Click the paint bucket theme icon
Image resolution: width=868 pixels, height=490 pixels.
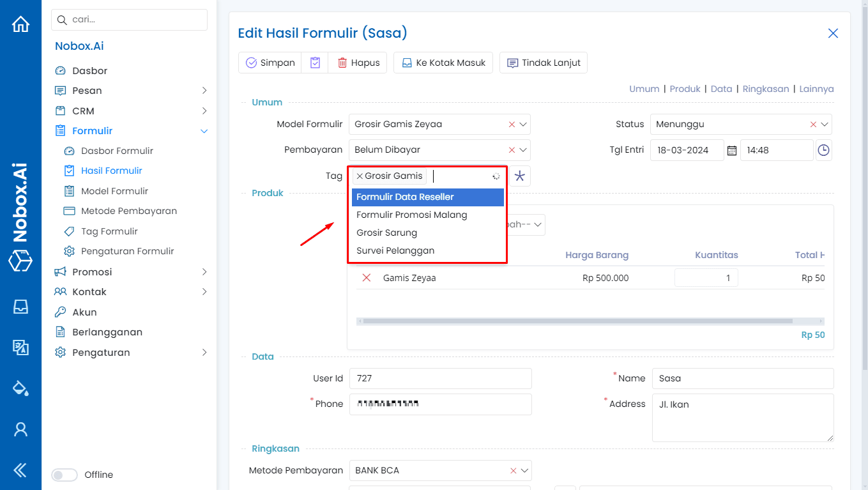pos(20,388)
